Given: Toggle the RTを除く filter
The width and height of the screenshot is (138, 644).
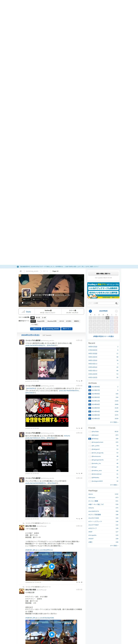Looking at the screenshot, I should coord(69,321).
